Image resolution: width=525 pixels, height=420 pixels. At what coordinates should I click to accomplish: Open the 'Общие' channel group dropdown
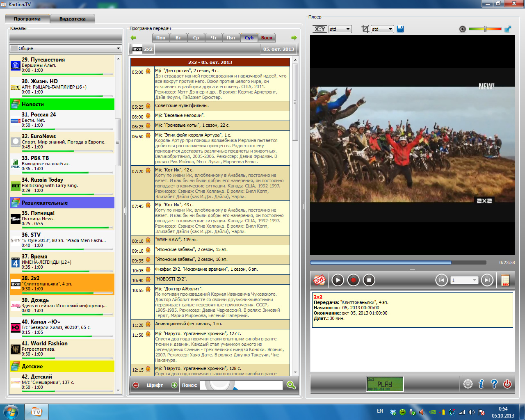point(66,48)
